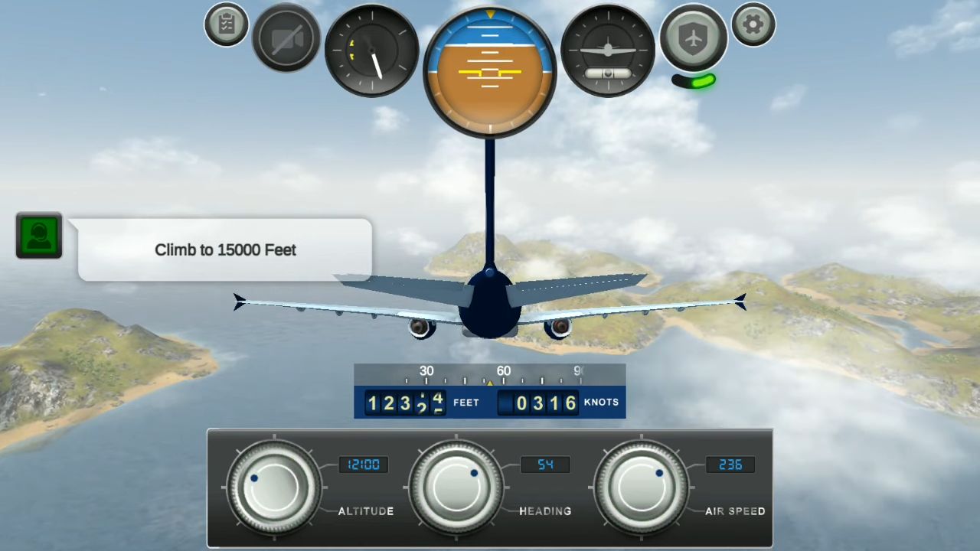This screenshot has height=551, width=980.
Task: Tap the attitude indicator artificial horizon
Action: click(x=489, y=72)
